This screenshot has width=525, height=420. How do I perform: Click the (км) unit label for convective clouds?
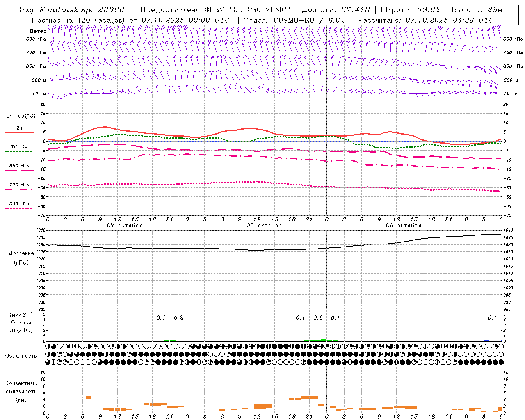[21, 400]
